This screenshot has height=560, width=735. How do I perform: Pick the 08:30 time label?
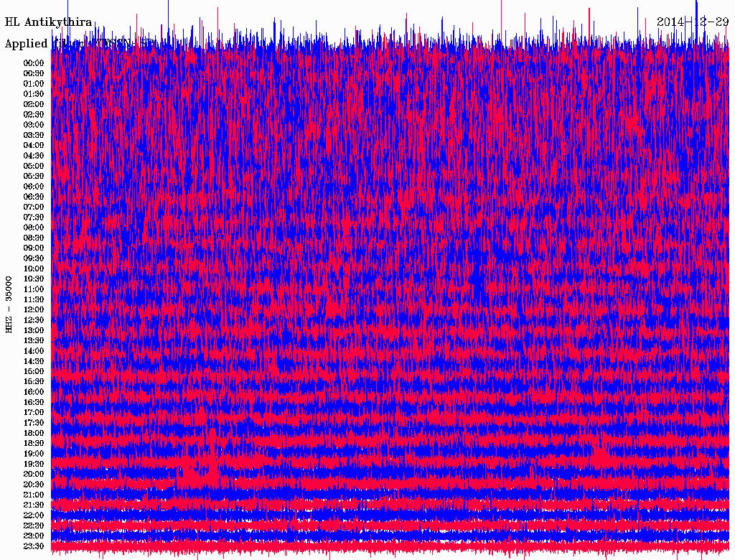coord(34,238)
